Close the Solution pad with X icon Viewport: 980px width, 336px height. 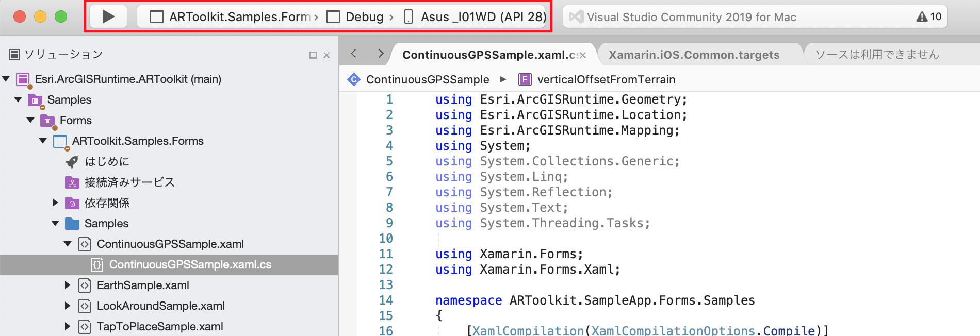326,55
